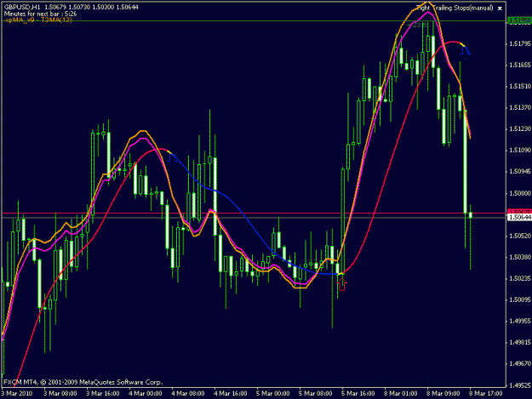Click the red up-arrow buy signal marker

(341, 284)
